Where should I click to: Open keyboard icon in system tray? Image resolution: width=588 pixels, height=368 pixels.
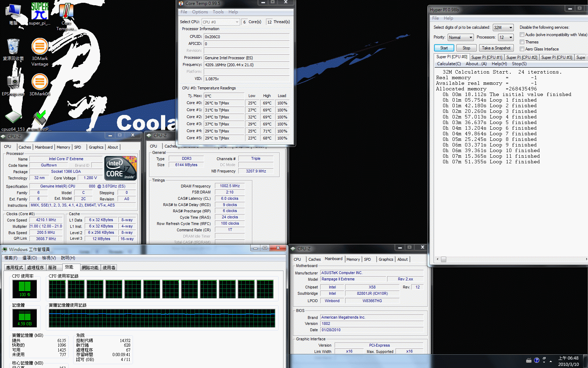point(529,360)
